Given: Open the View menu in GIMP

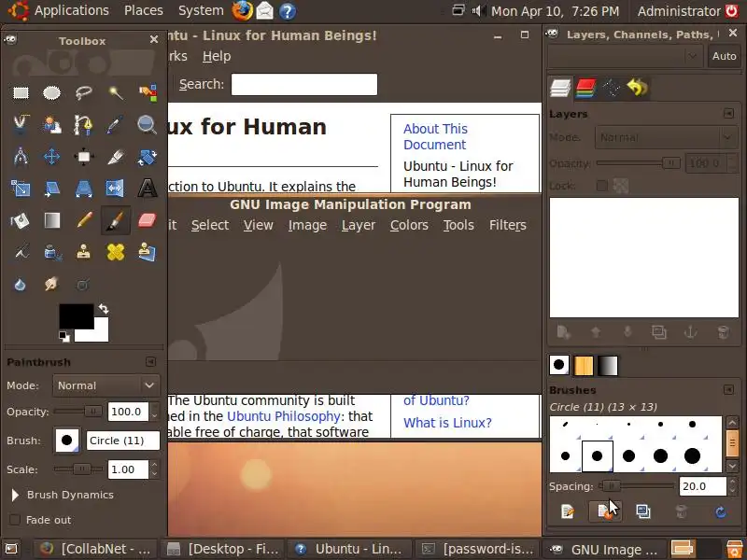Looking at the screenshot, I should [259, 225].
